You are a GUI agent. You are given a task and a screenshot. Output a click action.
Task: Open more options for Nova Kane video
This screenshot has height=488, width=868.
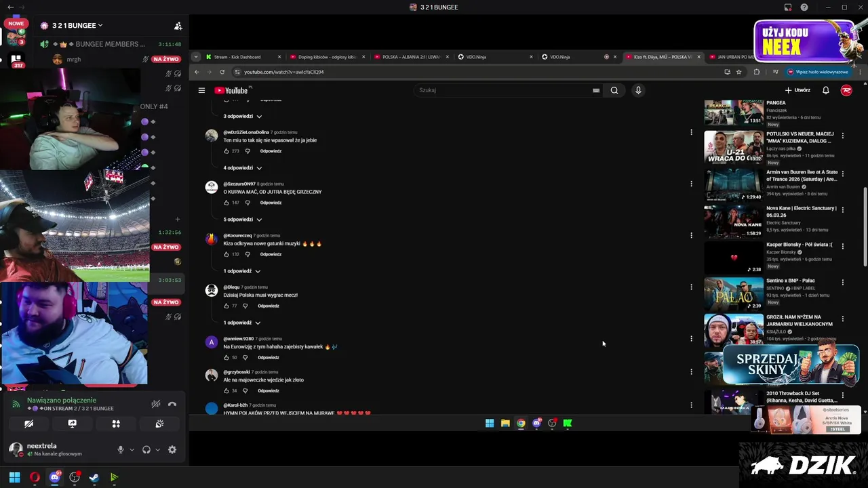(x=842, y=209)
